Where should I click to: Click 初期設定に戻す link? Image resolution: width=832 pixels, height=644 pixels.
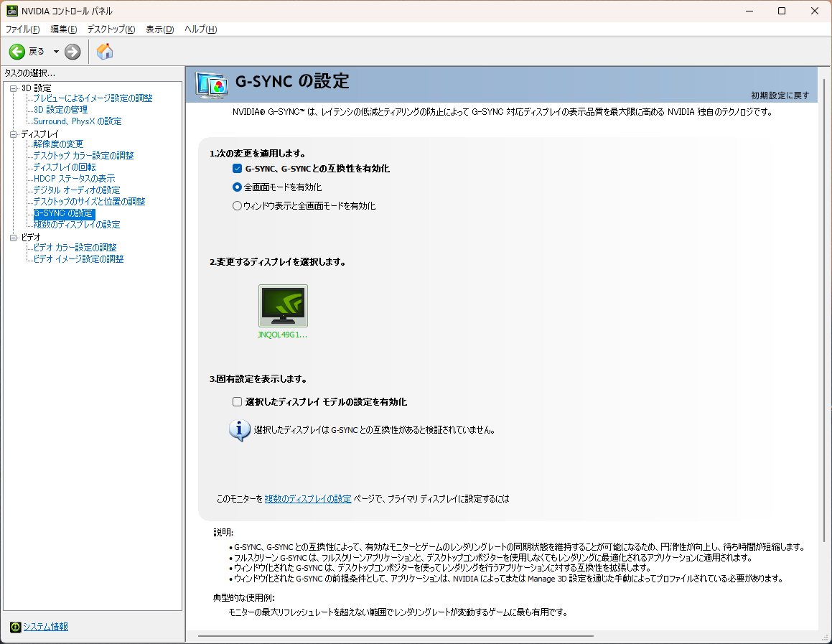point(780,95)
